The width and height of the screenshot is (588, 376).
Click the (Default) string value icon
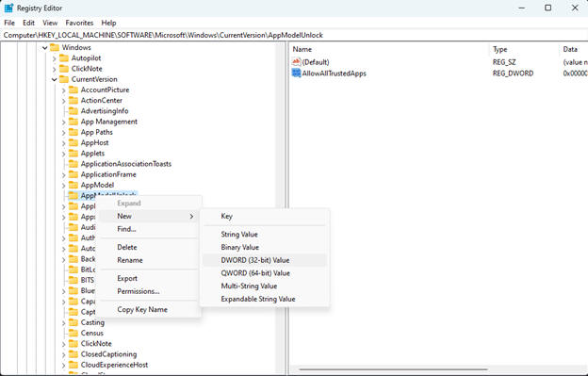coord(296,62)
